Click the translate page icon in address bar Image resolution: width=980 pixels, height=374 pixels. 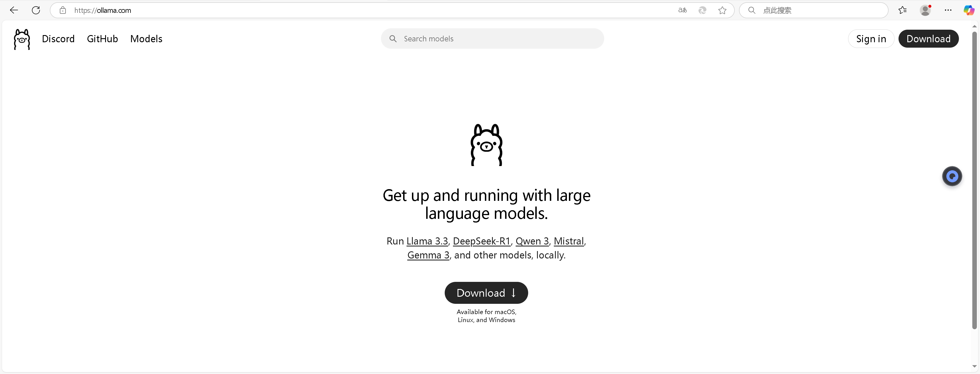coord(682,10)
